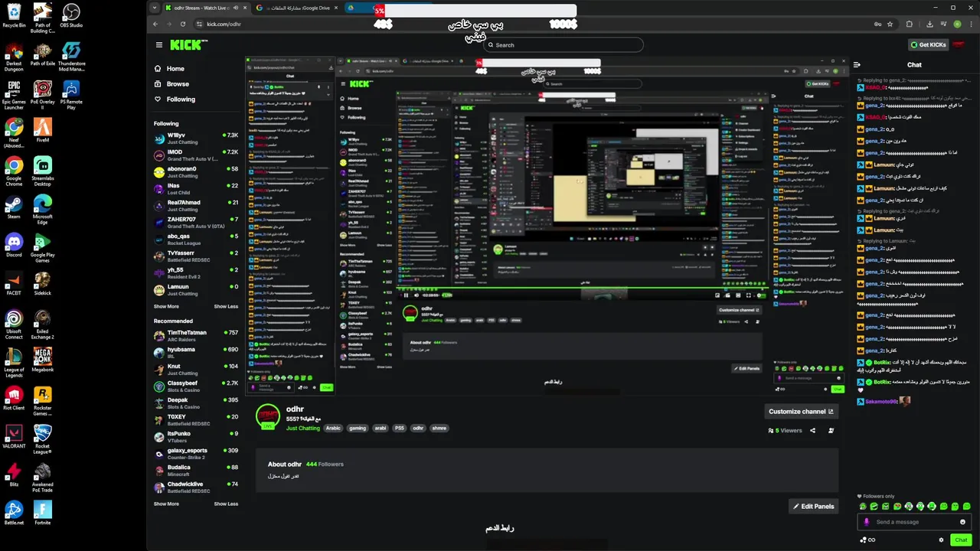
Task: Click the stream video player
Action: click(547, 226)
